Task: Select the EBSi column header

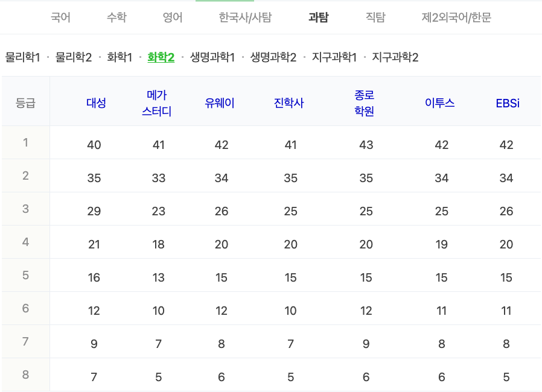Action: pyautogui.click(x=507, y=103)
